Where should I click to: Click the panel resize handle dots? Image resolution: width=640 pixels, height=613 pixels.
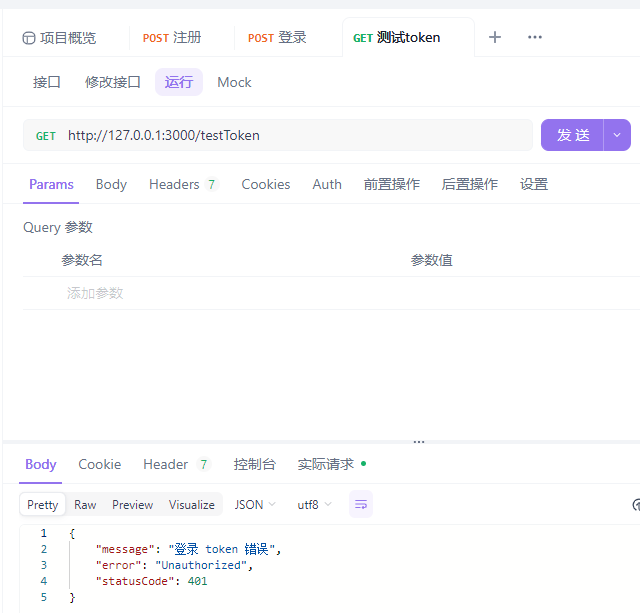point(419,441)
